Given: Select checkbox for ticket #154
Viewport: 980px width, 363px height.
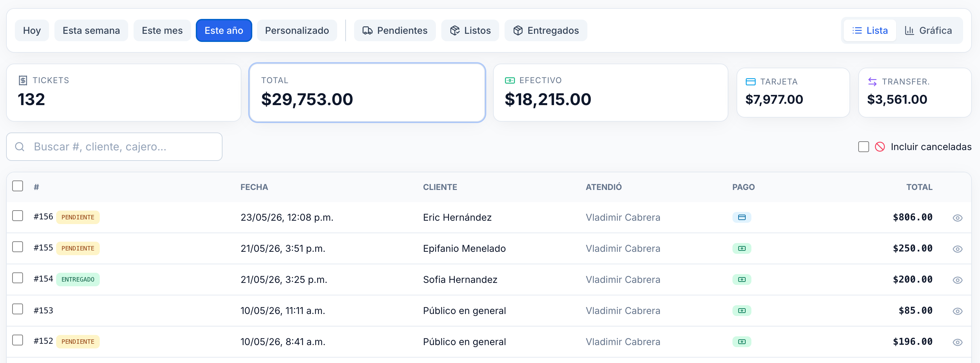Looking at the screenshot, I should click(18, 278).
